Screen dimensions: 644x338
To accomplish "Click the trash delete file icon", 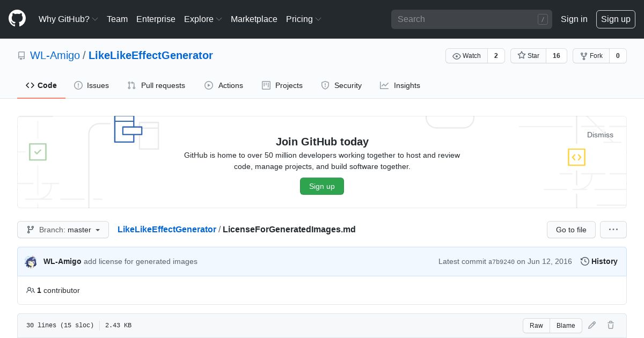I will click(611, 325).
